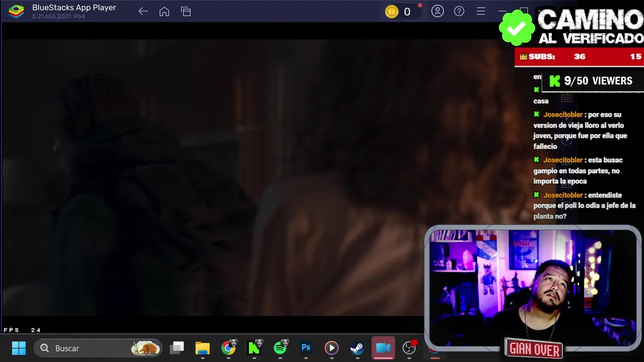Open Steam from the taskbar
Screen dimensions: 644x362
(357, 348)
